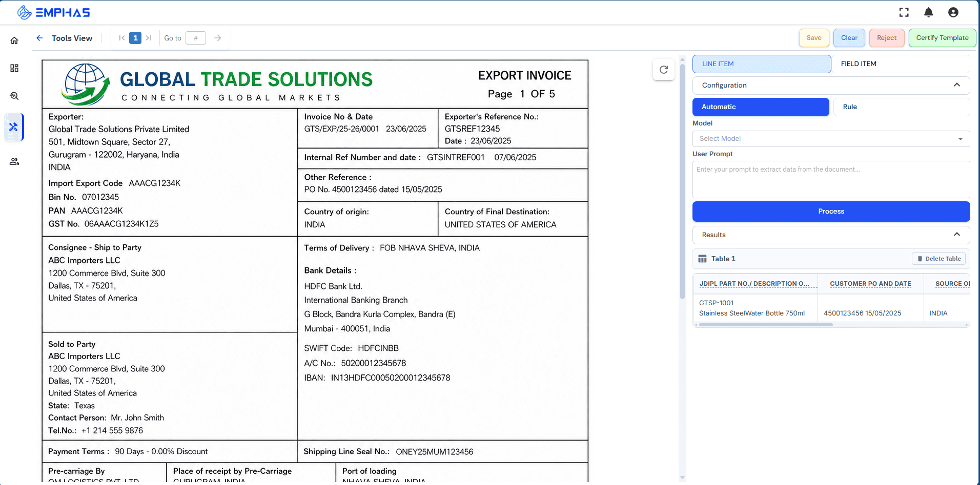Go back using arrow beside Tools View
The image size is (980, 485).
[39, 38]
